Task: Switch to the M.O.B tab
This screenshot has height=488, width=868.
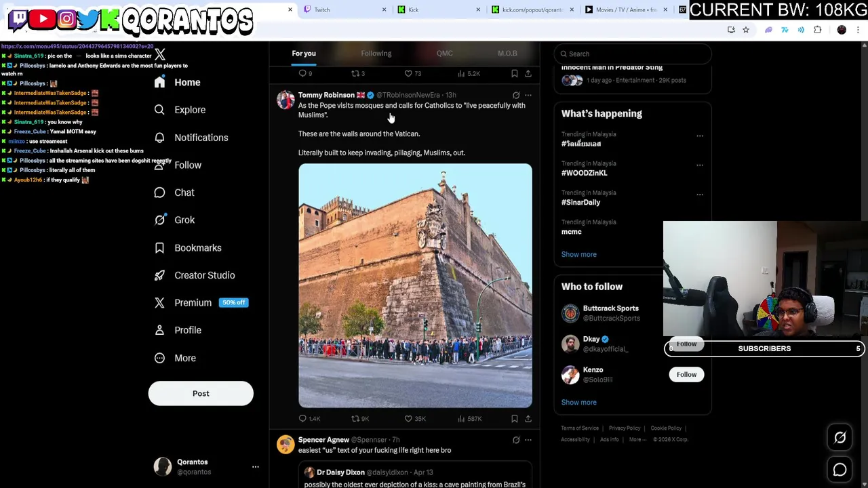Action: click(507, 54)
